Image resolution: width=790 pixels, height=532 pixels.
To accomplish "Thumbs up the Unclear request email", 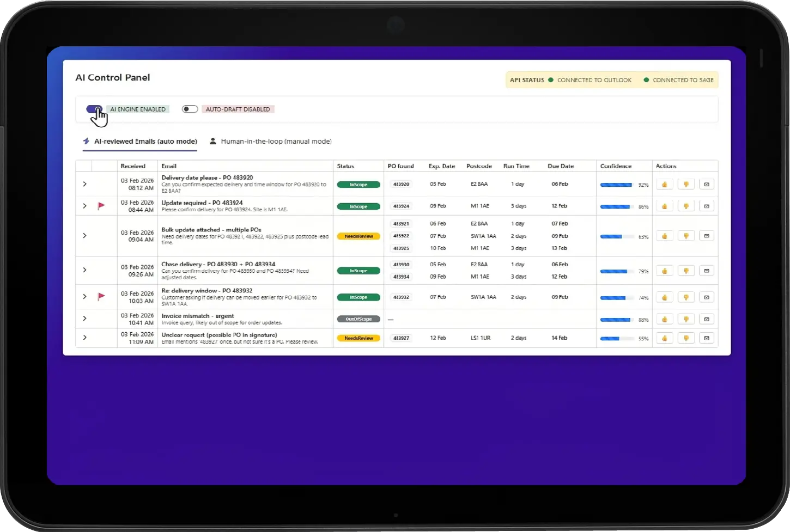I will [x=665, y=338].
